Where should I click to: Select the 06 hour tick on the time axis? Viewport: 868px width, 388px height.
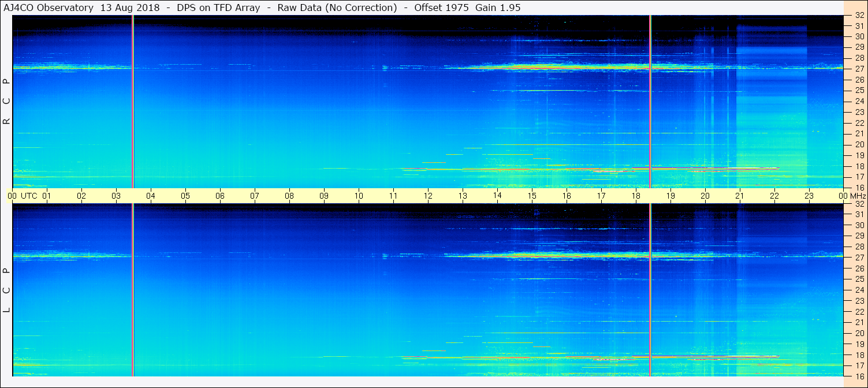(x=220, y=196)
